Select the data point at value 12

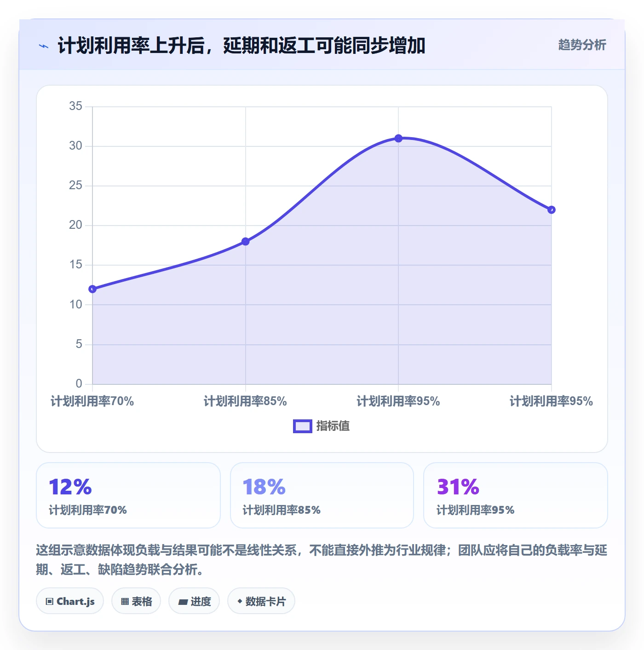[92, 289]
